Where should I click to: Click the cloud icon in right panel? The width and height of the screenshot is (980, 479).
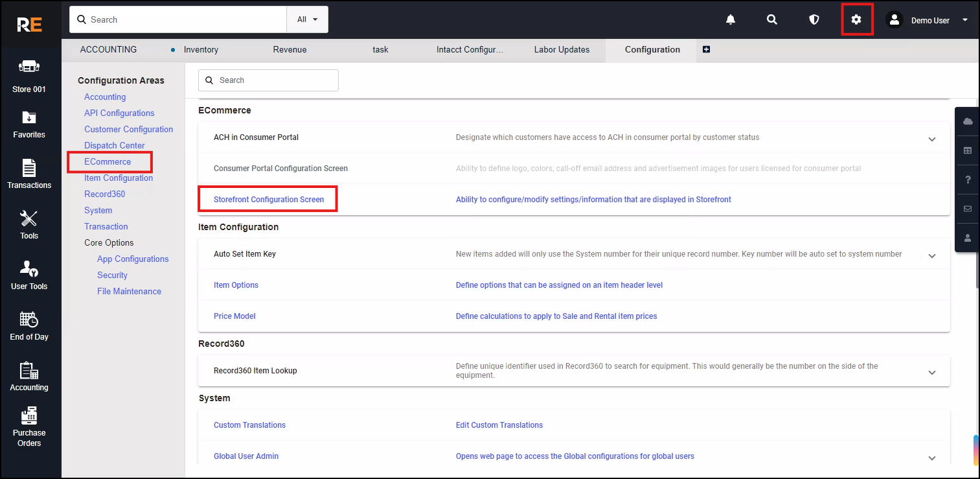pos(968,121)
